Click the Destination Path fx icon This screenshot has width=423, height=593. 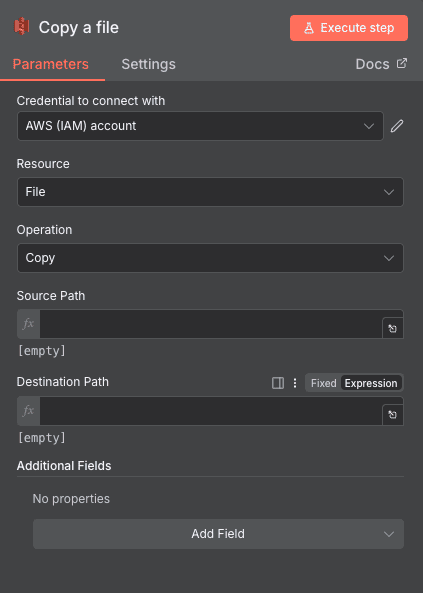28,411
